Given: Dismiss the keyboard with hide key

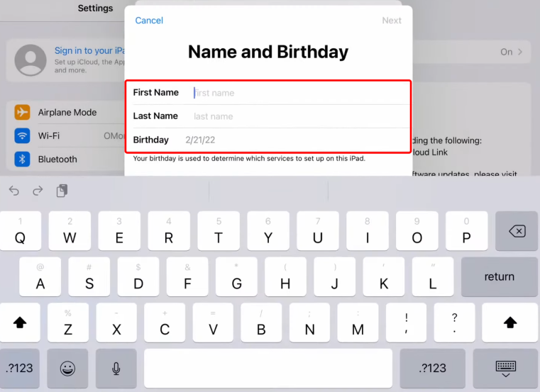Looking at the screenshot, I should click(505, 368).
